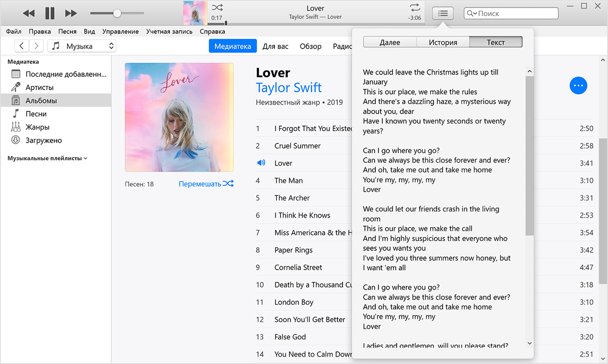Open Песни in sidebar
The image size is (608, 364).
[56, 114]
